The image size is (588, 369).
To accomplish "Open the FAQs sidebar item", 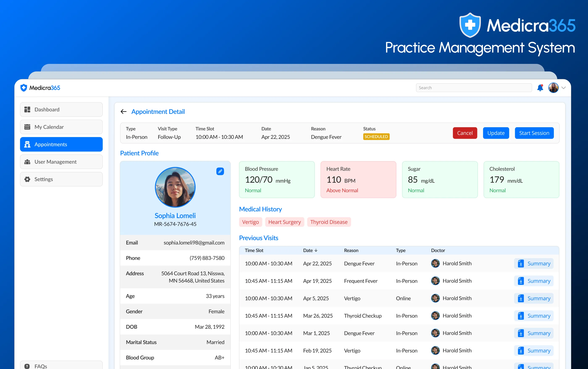I will click(61, 365).
